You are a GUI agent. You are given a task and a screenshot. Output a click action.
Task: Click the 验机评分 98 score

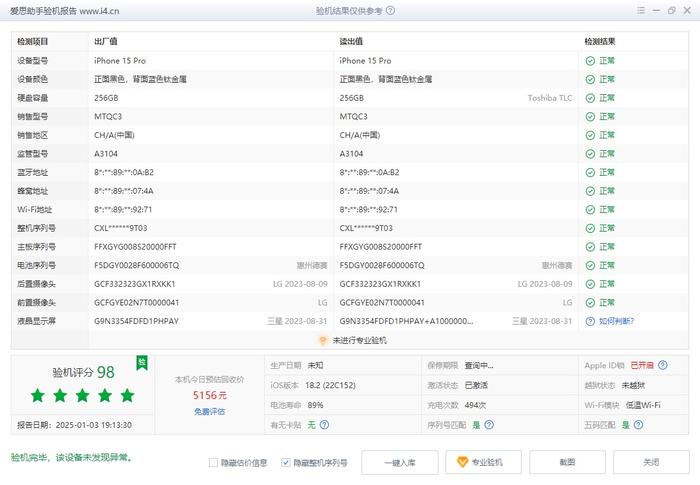(83, 372)
